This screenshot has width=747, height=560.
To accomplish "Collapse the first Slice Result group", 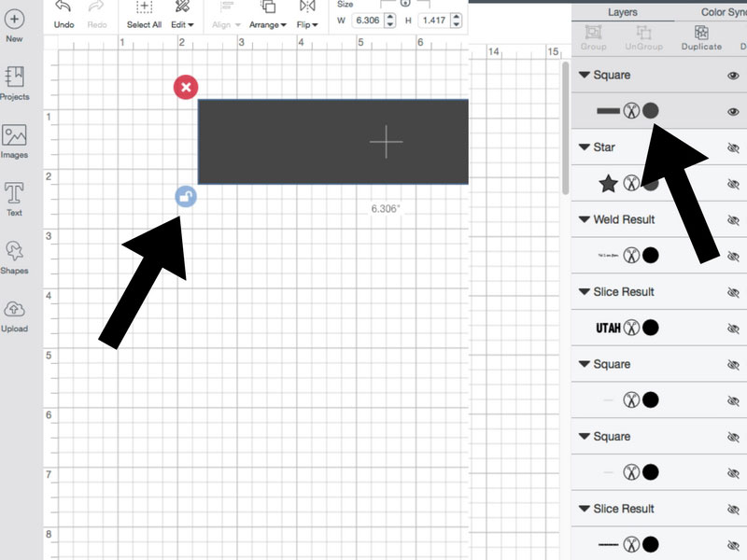I will 585,292.
